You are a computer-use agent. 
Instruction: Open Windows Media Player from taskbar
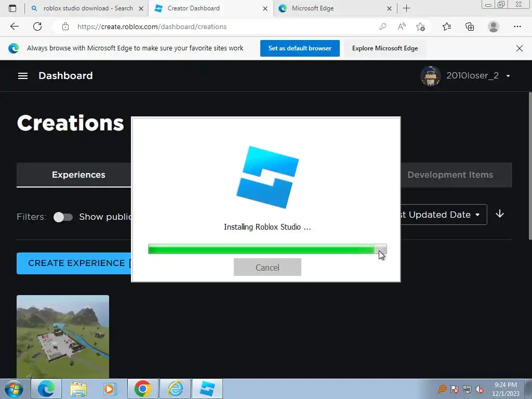109,389
